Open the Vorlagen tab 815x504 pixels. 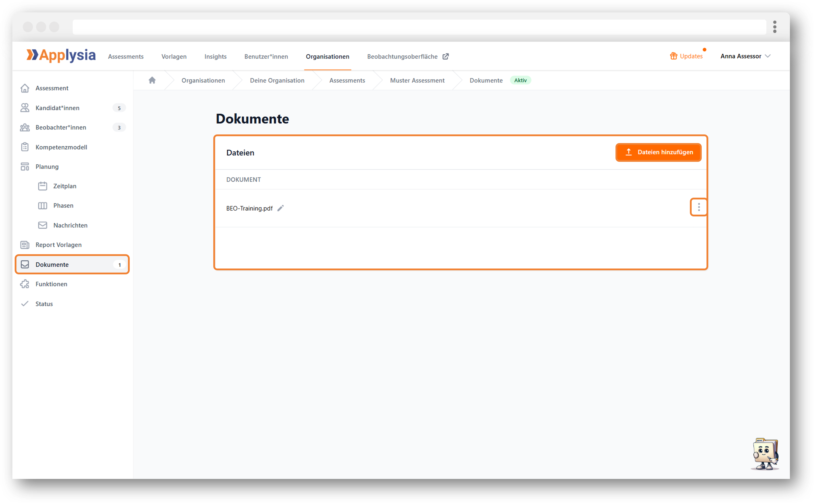[x=174, y=56]
